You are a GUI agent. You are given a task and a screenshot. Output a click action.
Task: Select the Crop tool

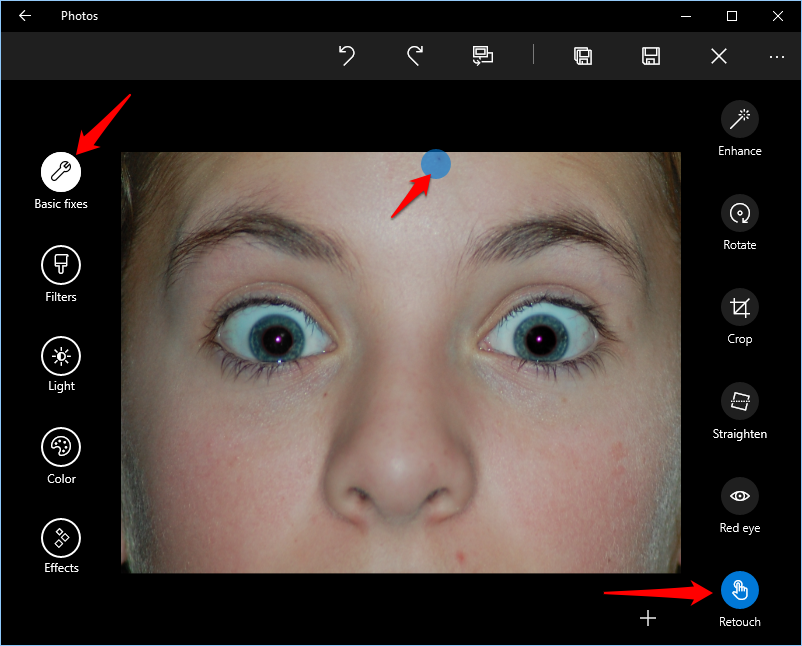(x=739, y=307)
